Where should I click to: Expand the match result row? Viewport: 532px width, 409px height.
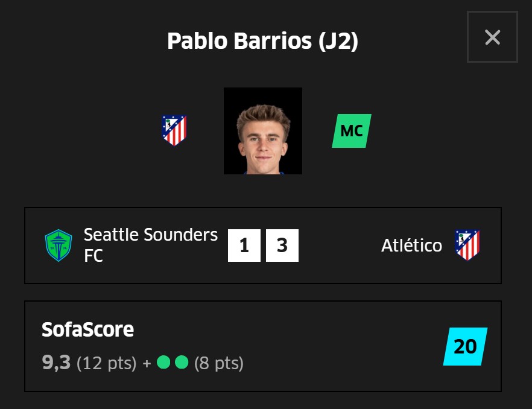coord(262,244)
